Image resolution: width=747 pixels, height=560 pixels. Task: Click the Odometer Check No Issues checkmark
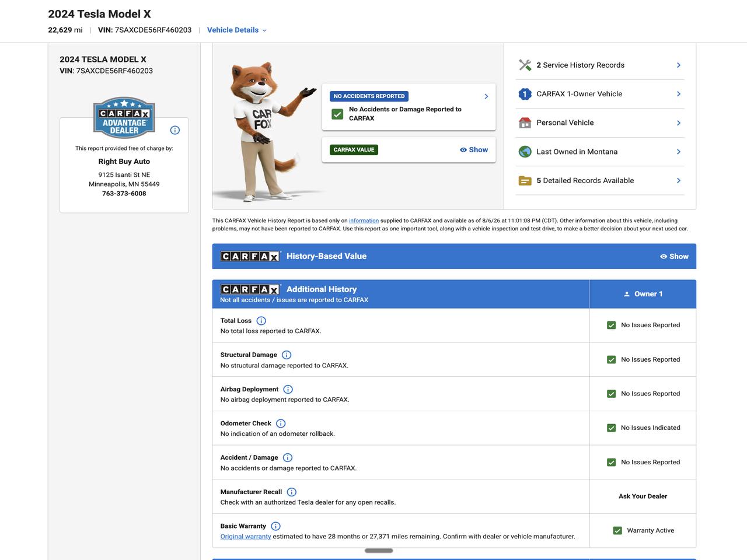tap(611, 428)
